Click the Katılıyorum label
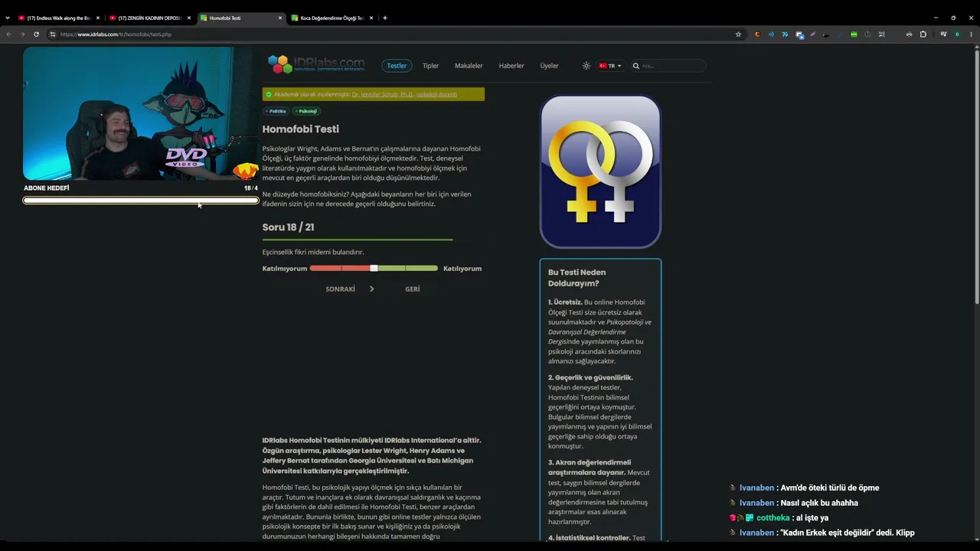This screenshot has height=551, width=980. [x=462, y=269]
